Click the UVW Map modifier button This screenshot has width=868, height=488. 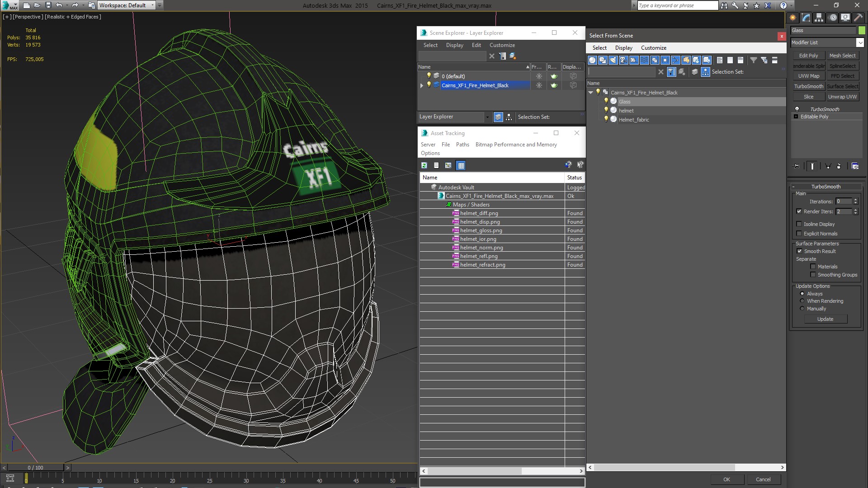coord(808,76)
